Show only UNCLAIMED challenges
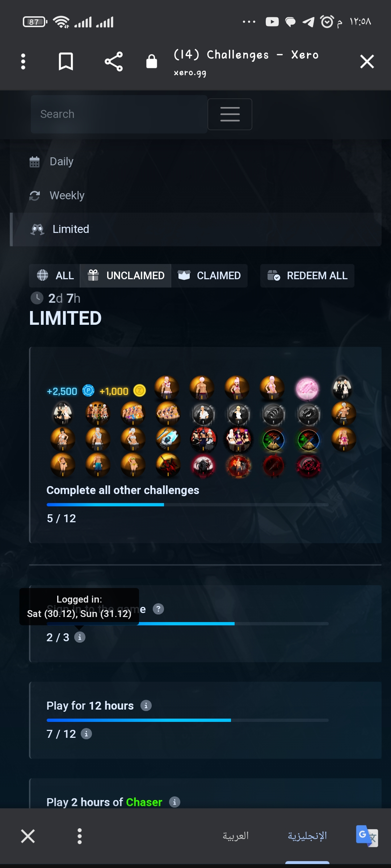This screenshot has width=391, height=868. click(126, 276)
